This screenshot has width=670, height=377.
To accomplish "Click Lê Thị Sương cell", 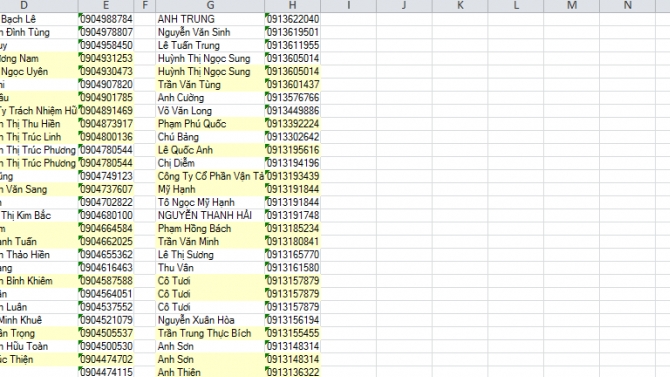I will [x=210, y=255].
